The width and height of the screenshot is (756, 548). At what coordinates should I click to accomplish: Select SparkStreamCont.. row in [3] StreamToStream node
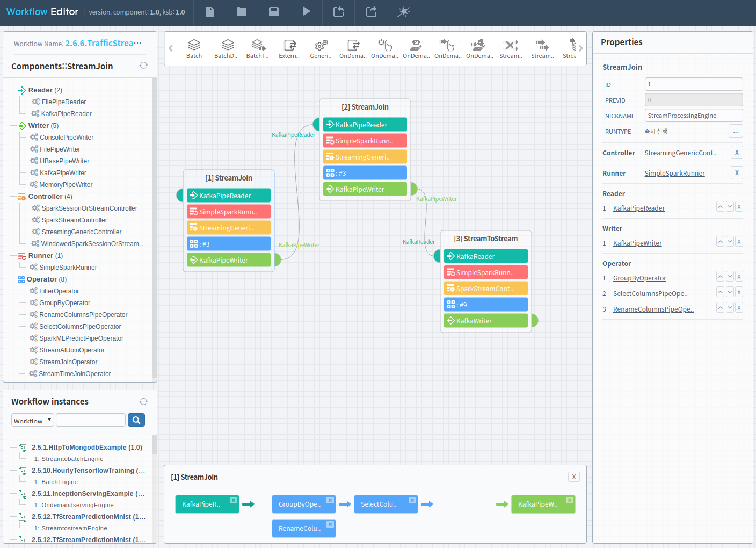[486, 289]
